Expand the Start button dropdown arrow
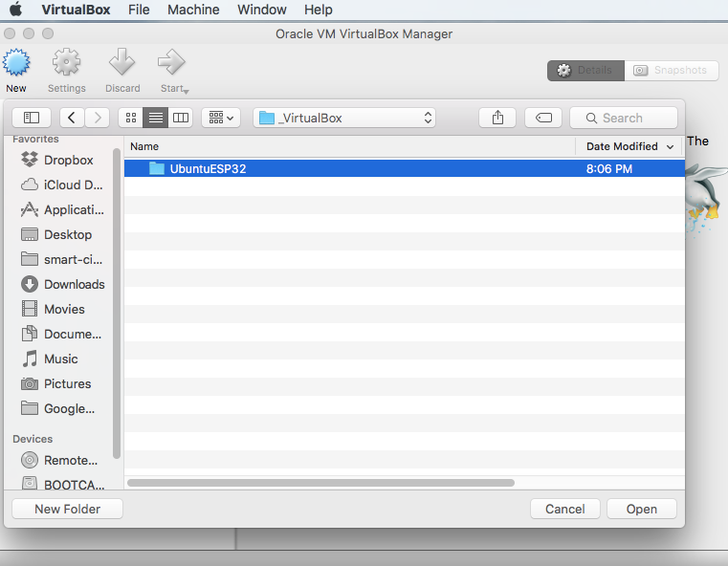Image resolution: width=728 pixels, height=566 pixels. [187, 92]
